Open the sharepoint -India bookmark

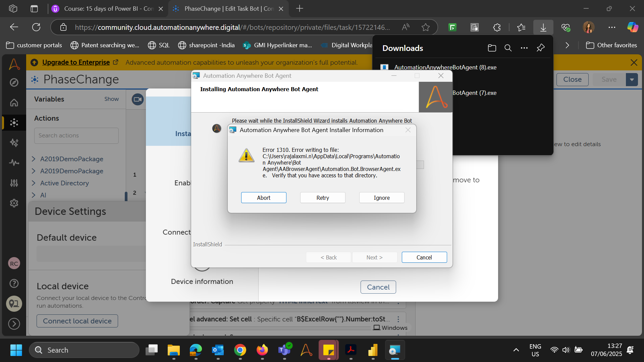[206, 45]
